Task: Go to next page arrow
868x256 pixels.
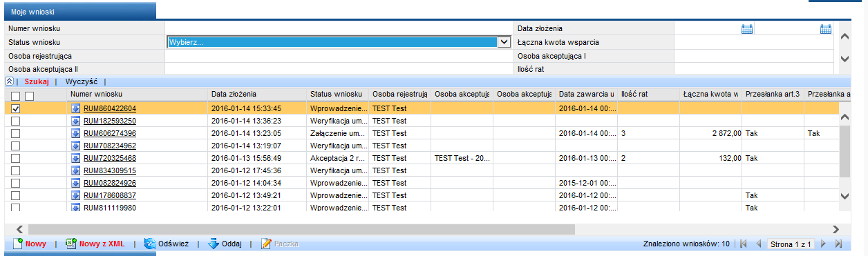Action: point(823,244)
